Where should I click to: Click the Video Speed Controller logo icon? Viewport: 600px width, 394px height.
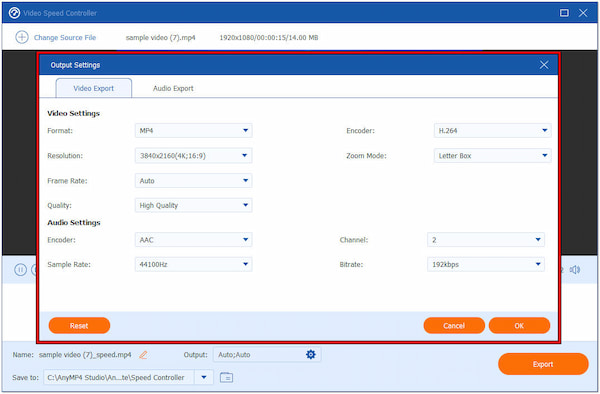click(14, 13)
